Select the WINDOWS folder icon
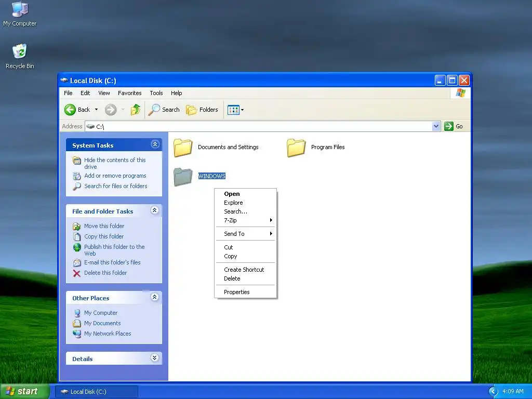Image resolution: width=532 pixels, height=399 pixels. pyautogui.click(x=183, y=177)
